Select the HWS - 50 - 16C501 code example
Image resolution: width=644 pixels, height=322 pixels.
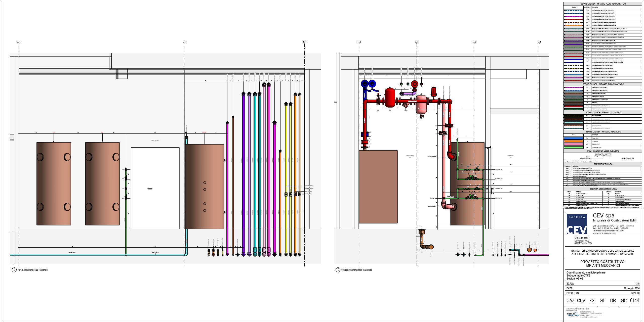[x=603, y=155]
